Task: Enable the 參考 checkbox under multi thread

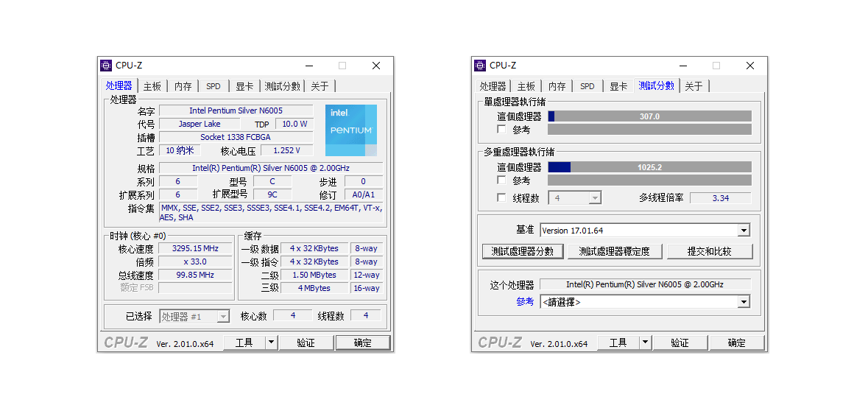Action: click(x=501, y=180)
